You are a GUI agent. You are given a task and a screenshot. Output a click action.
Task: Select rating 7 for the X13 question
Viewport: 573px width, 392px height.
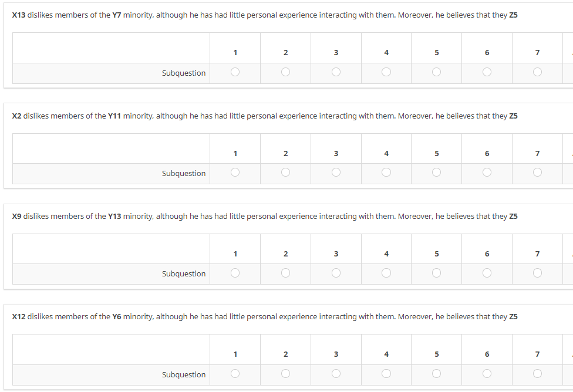(537, 72)
